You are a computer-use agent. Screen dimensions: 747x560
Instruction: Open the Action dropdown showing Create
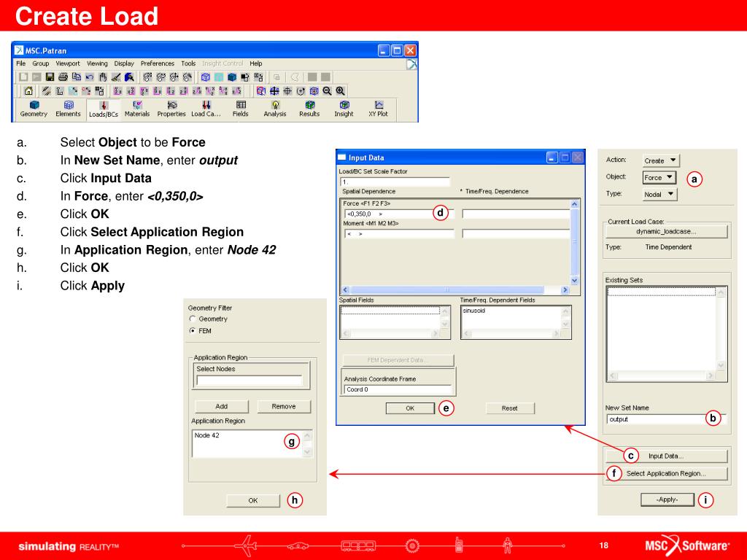(x=660, y=160)
